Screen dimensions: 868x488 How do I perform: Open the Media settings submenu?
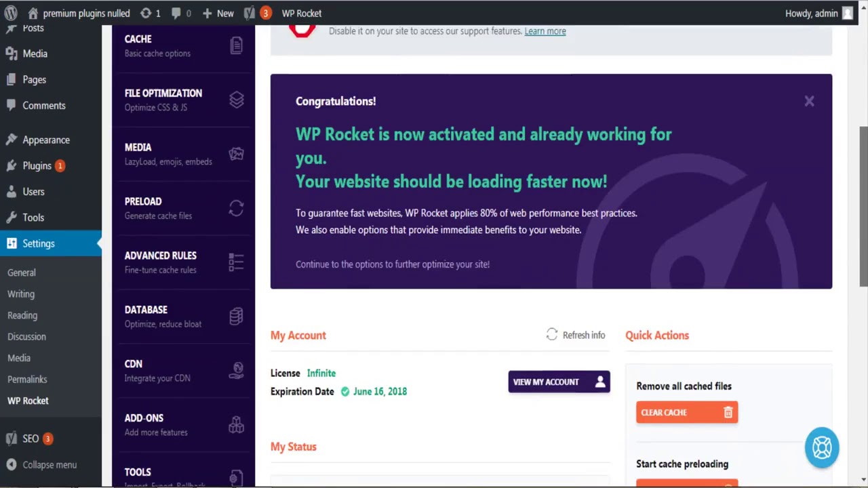pos(19,358)
